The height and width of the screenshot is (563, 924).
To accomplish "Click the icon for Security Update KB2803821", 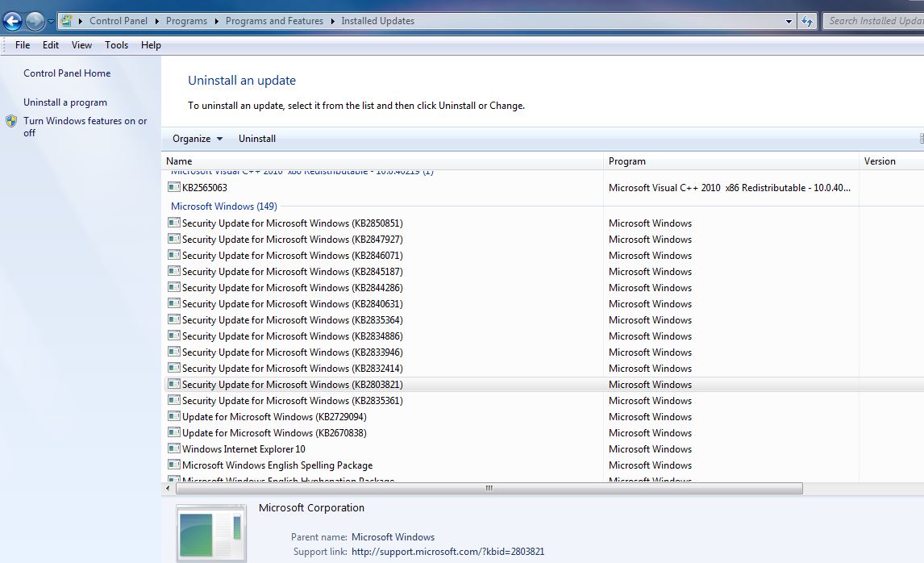I will point(174,384).
